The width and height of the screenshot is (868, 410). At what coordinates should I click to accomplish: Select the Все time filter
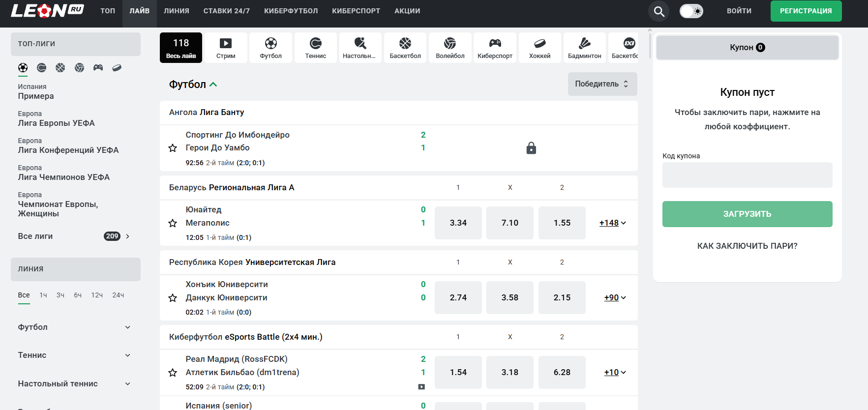coord(24,295)
